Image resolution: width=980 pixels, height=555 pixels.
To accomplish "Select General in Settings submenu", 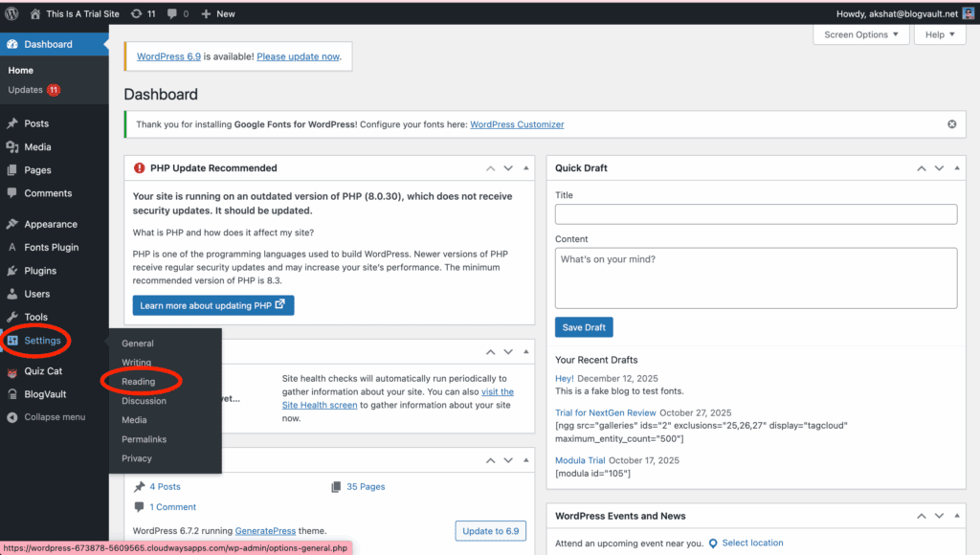I will 138,344.
